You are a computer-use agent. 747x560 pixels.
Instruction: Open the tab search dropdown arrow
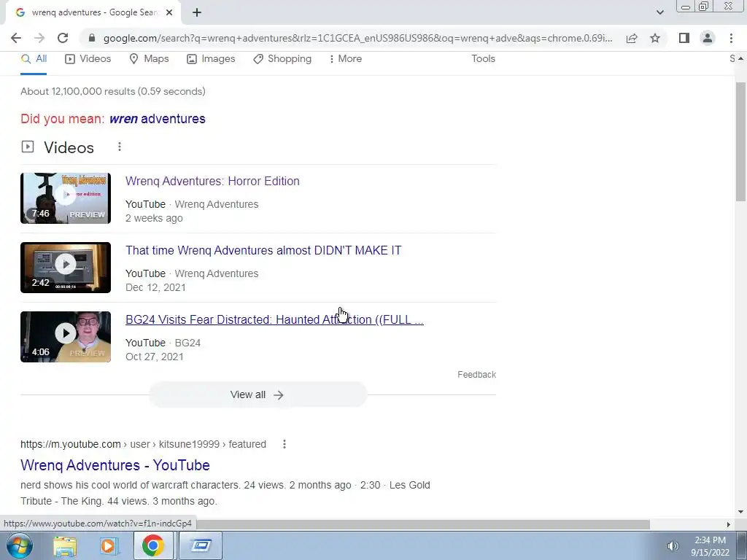click(x=659, y=12)
